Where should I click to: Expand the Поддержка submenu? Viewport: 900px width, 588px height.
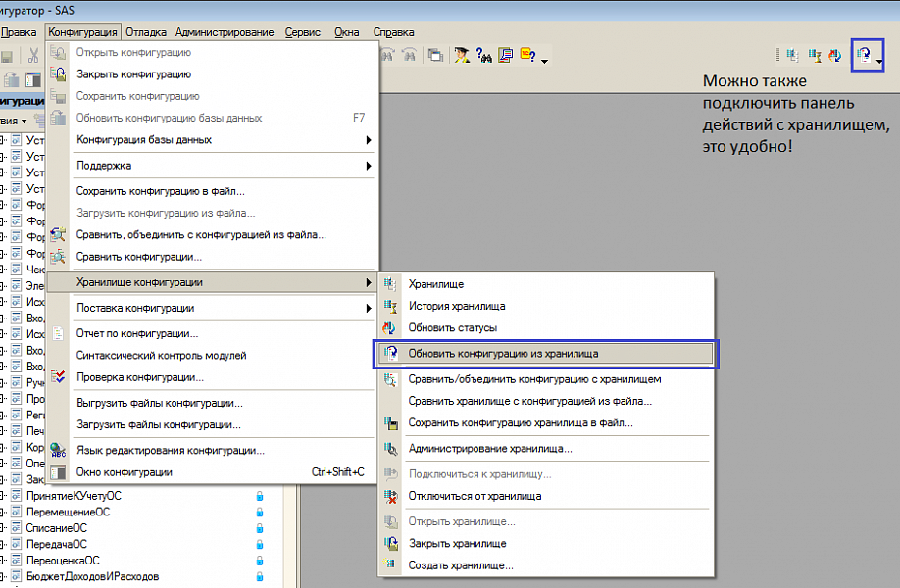[x=212, y=166]
